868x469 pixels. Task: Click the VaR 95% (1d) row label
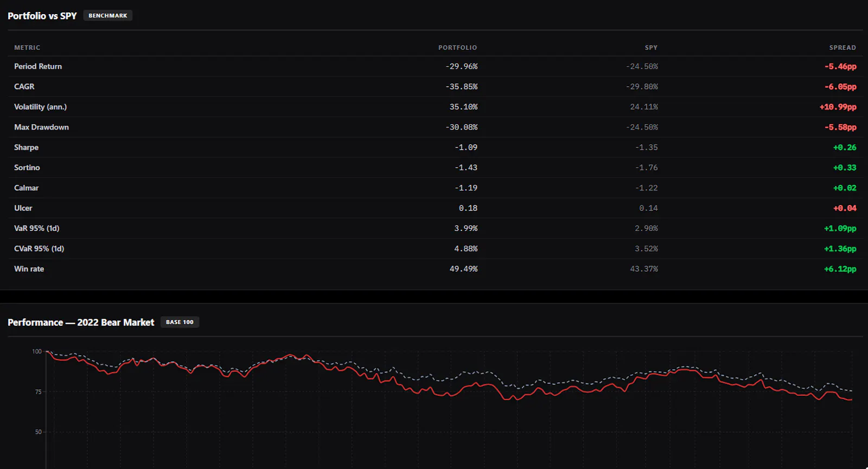(x=37, y=228)
